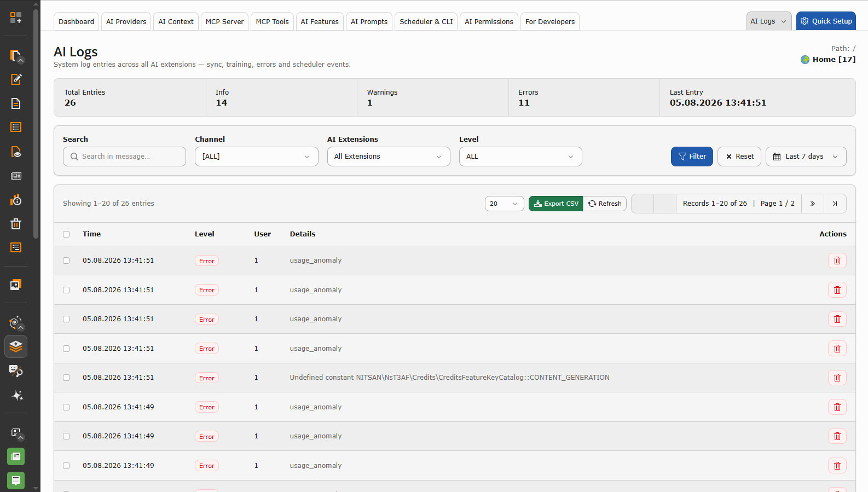Open the white document module in sidebar

[x=16, y=103]
